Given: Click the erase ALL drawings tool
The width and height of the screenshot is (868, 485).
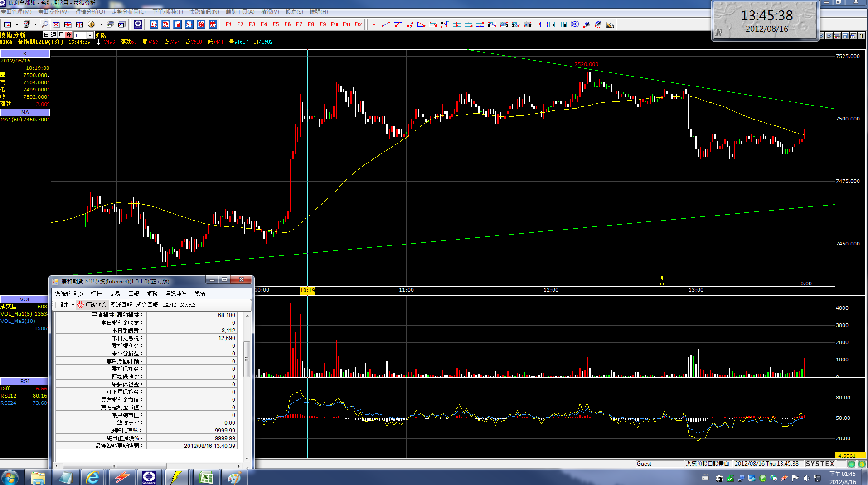Looking at the screenshot, I should click(598, 24).
